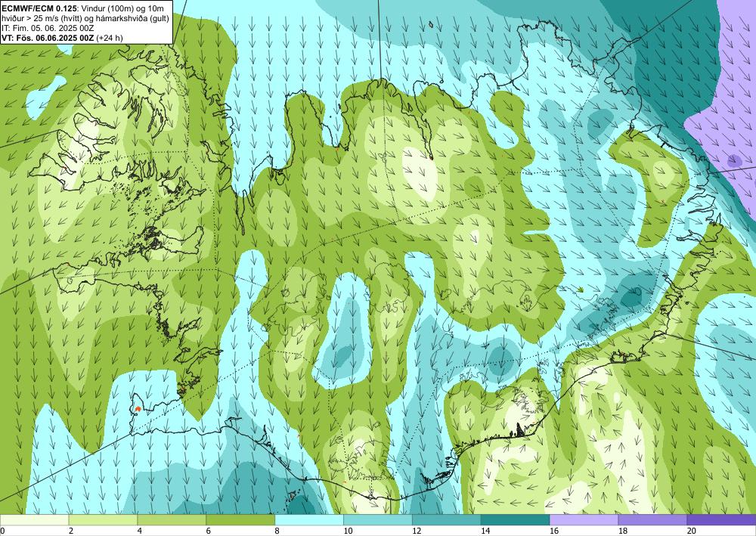The image size is (756, 536).
Task: Click the 2–4 m/s light green swatch
Action: [103, 519]
